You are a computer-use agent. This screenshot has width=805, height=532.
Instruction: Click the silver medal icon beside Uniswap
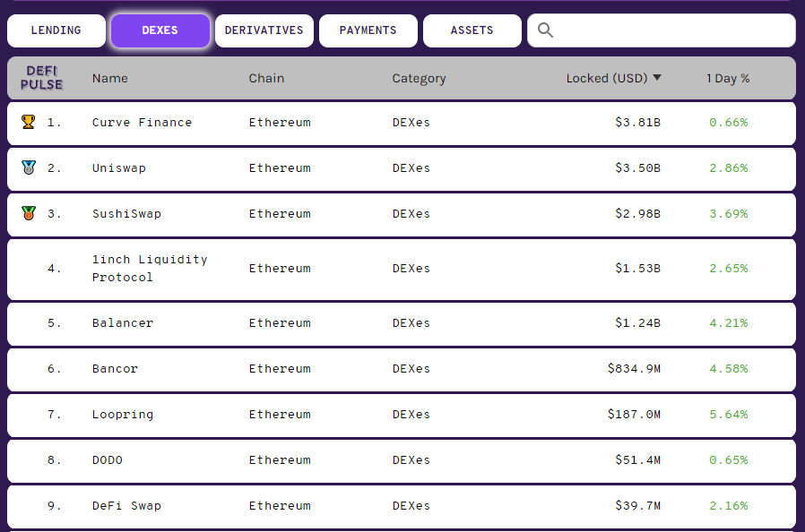pyautogui.click(x=28, y=167)
